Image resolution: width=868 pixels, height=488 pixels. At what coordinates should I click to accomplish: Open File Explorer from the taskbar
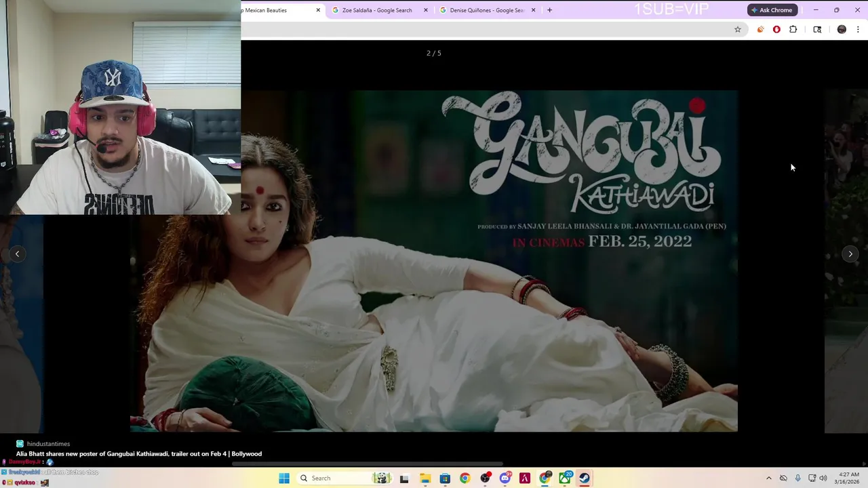point(425,479)
